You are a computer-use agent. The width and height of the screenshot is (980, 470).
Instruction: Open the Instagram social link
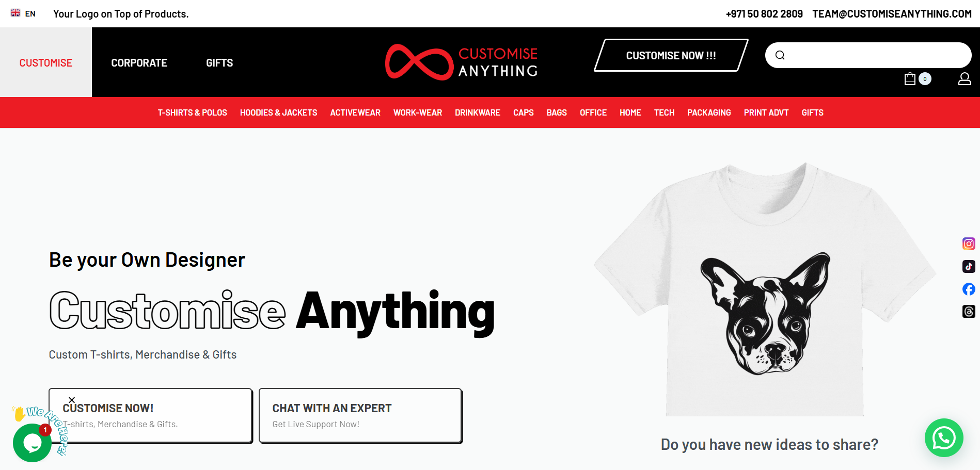[x=969, y=244]
